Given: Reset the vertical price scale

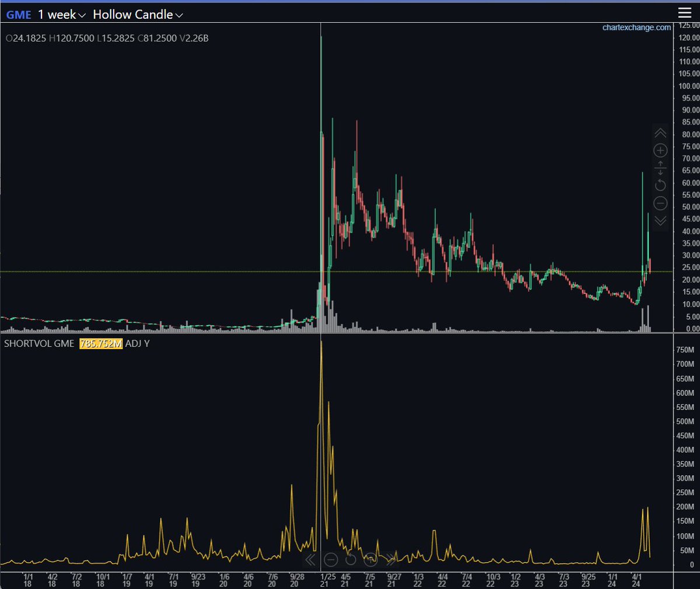Looking at the screenshot, I should click(660, 185).
